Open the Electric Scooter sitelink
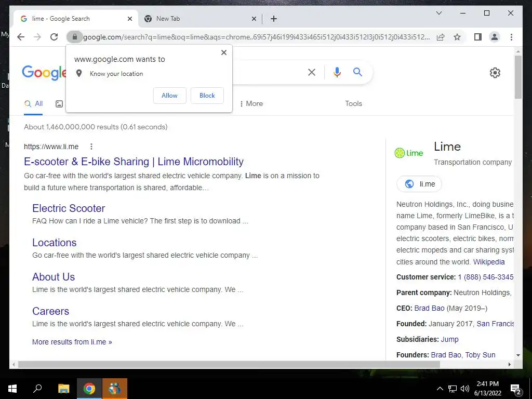This screenshot has width=532, height=399. click(x=69, y=208)
